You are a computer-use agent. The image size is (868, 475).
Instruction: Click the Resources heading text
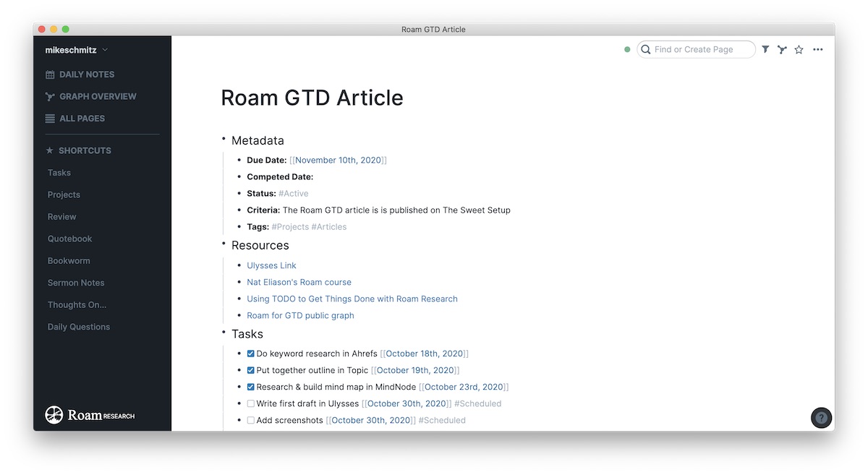[x=260, y=245]
